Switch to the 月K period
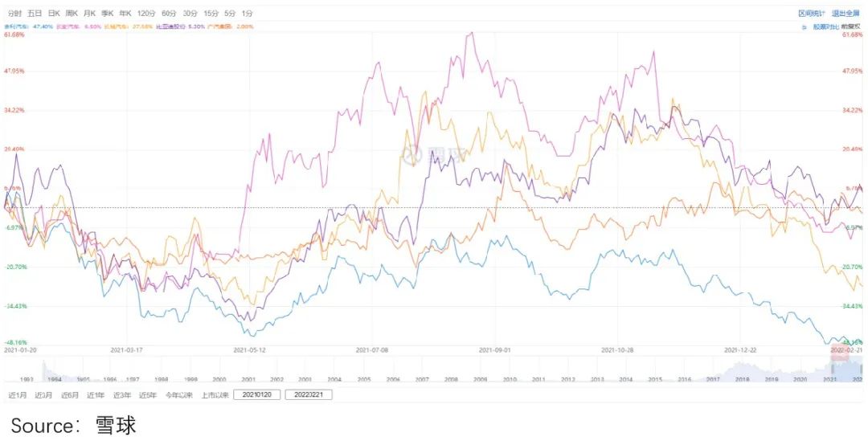The height and width of the screenshot is (445, 868). click(89, 14)
